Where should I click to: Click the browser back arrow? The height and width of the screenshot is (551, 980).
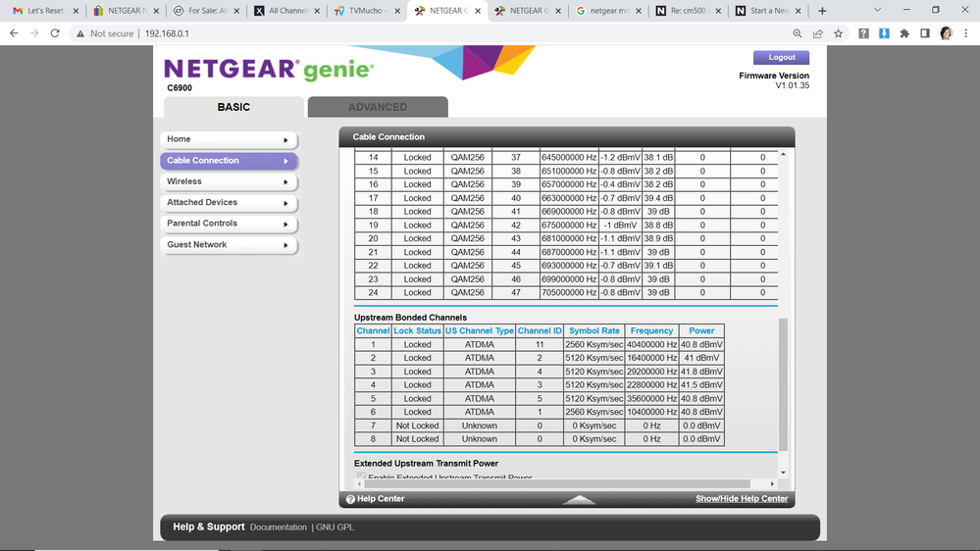(14, 33)
